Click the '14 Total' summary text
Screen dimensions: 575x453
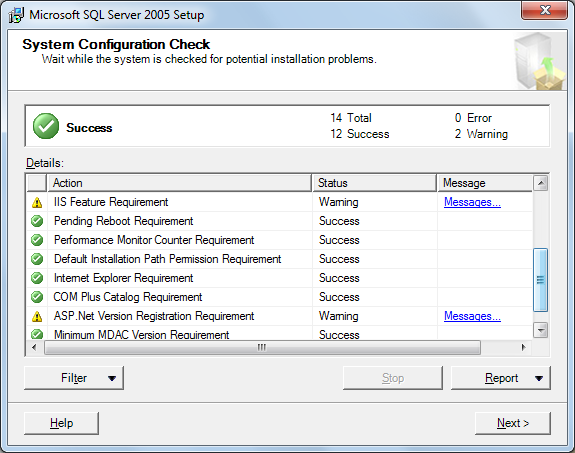[351, 118]
